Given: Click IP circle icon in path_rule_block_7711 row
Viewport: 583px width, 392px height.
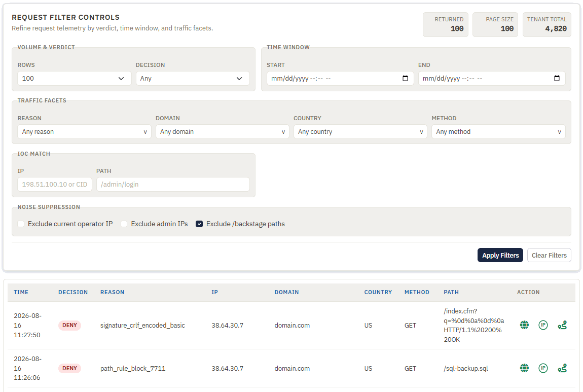Looking at the screenshot, I should pos(543,368).
